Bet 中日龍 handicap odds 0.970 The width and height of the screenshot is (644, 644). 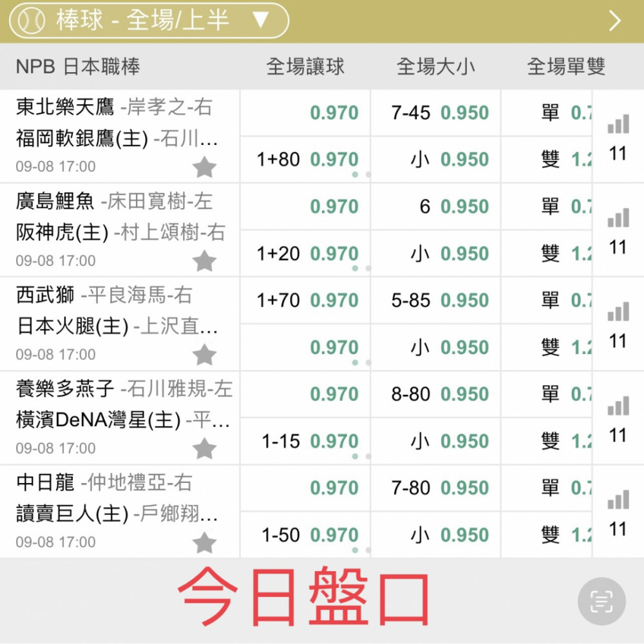point(305,488)
